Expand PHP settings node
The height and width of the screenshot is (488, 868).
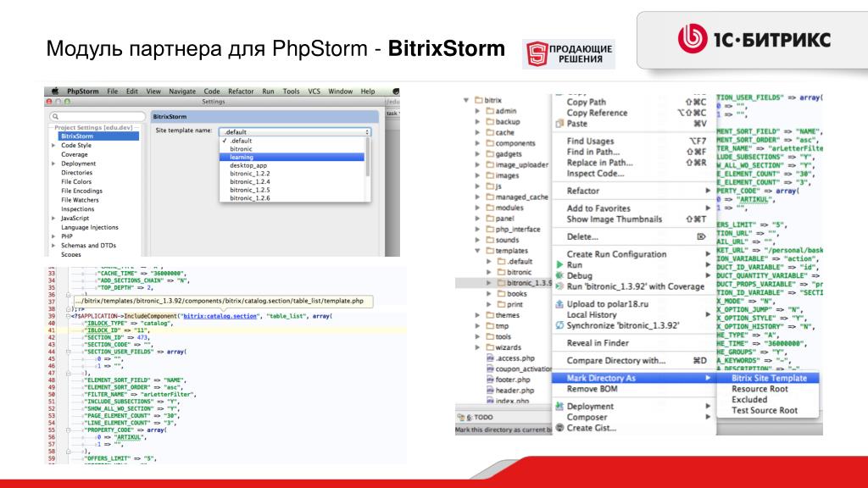(x=53, y=237)
